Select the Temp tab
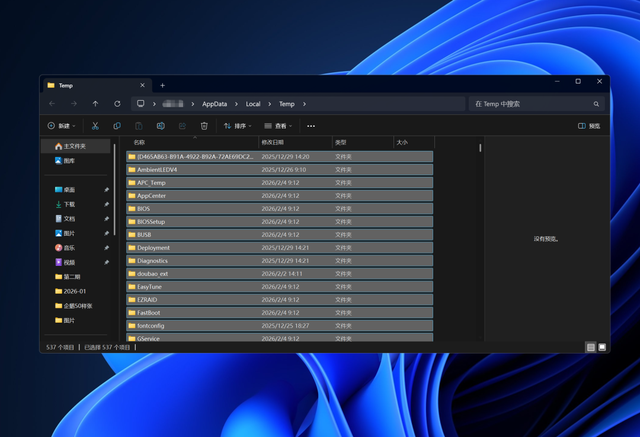The image size is (640, 437). coord(97,85)
